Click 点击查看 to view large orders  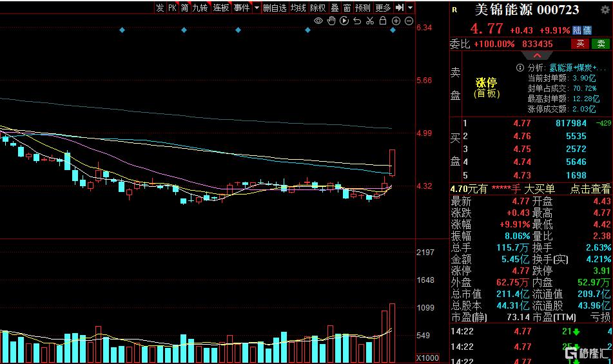[x=590, y=189]
